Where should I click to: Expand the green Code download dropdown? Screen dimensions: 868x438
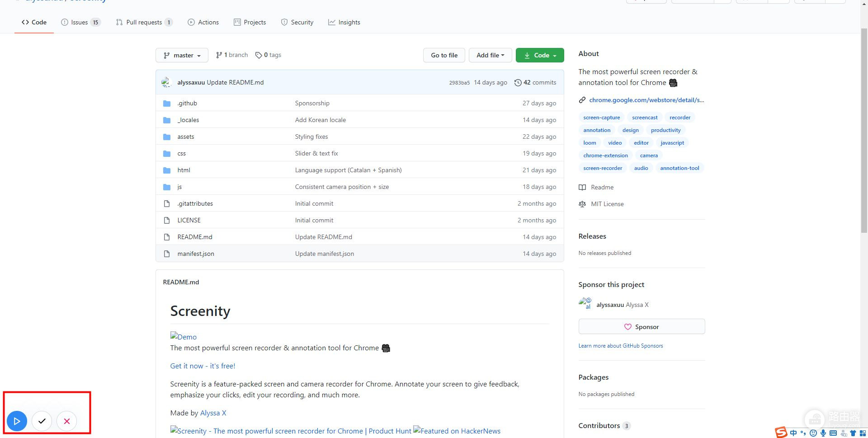coord(540,55)
